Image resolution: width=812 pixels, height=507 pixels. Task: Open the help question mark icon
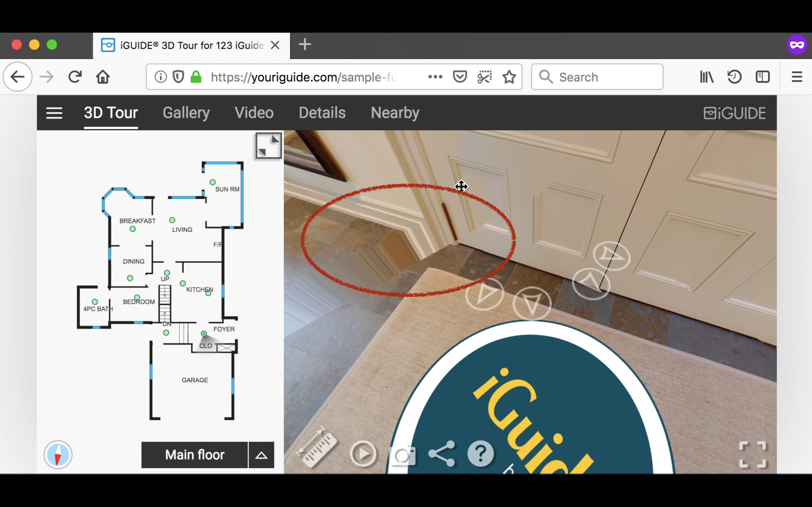coord(480,454)
